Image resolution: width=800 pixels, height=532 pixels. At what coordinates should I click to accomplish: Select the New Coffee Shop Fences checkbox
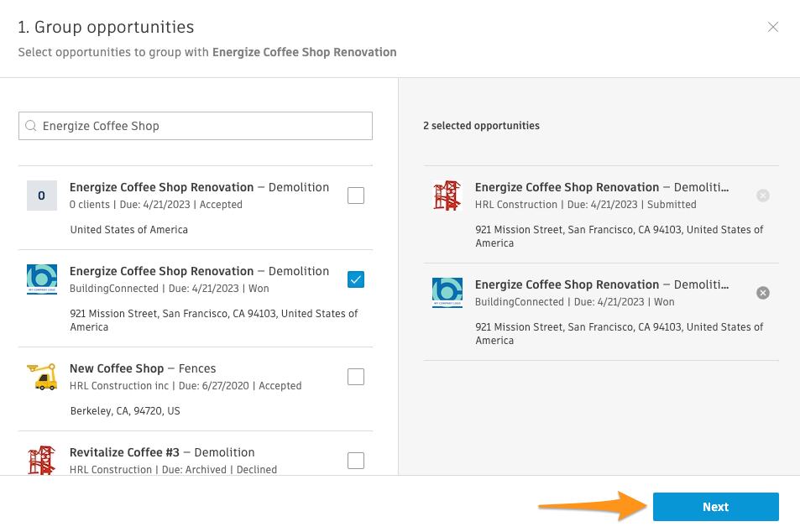(356, 377)
